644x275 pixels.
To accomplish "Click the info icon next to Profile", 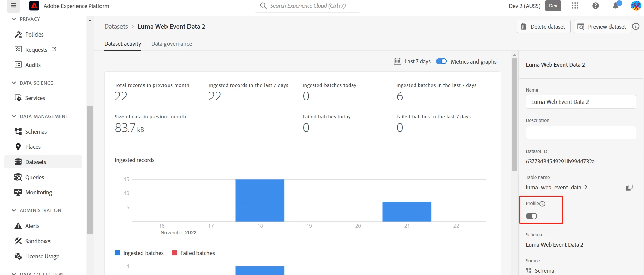I will tap(542, 204).
